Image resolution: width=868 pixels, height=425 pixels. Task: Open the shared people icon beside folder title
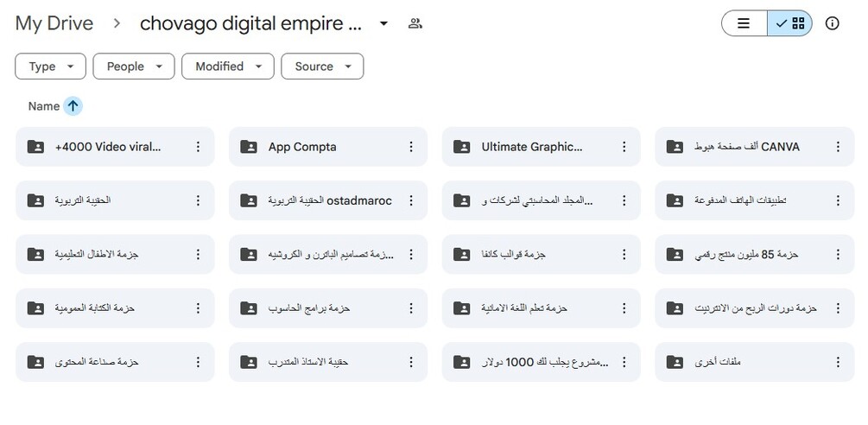coord(415,23)
